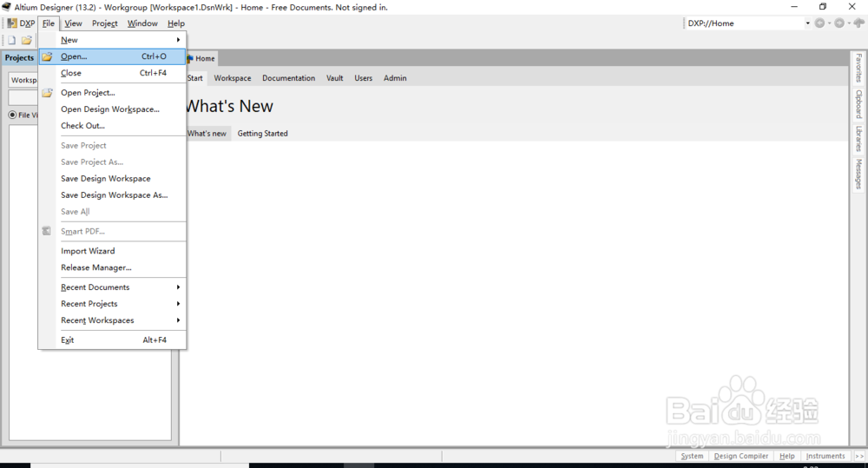Click the navigate back arrow icon
This screenshot has height=468, width=868.
820,23
